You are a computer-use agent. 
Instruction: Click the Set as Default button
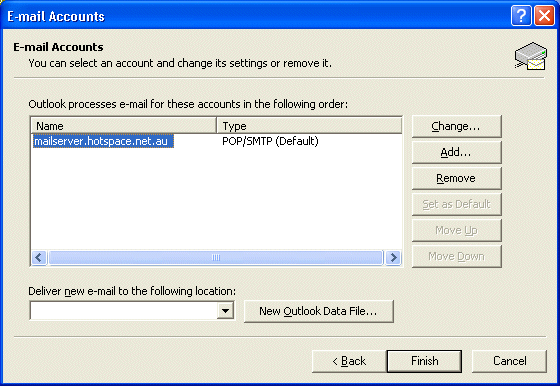click(456, 204)
